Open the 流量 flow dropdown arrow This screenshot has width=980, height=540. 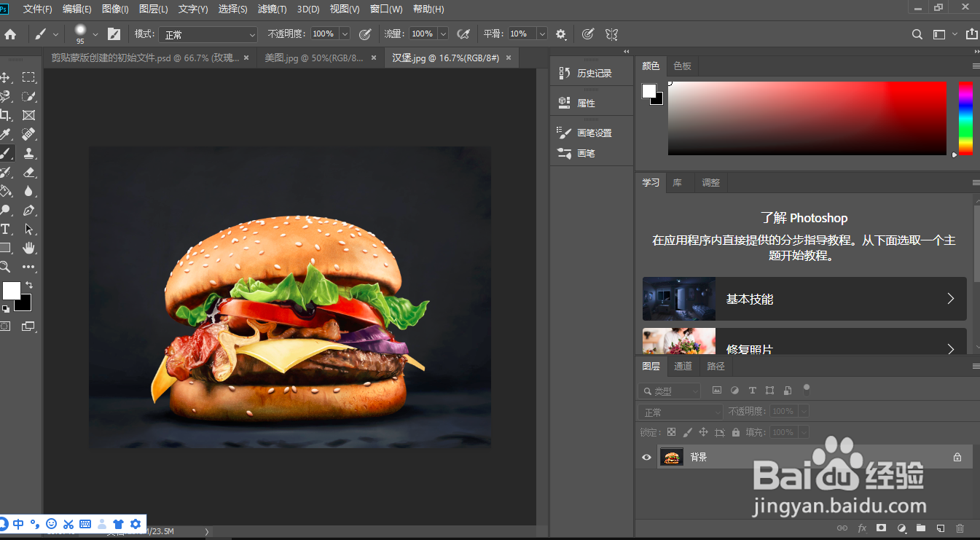tap(443, 34)
